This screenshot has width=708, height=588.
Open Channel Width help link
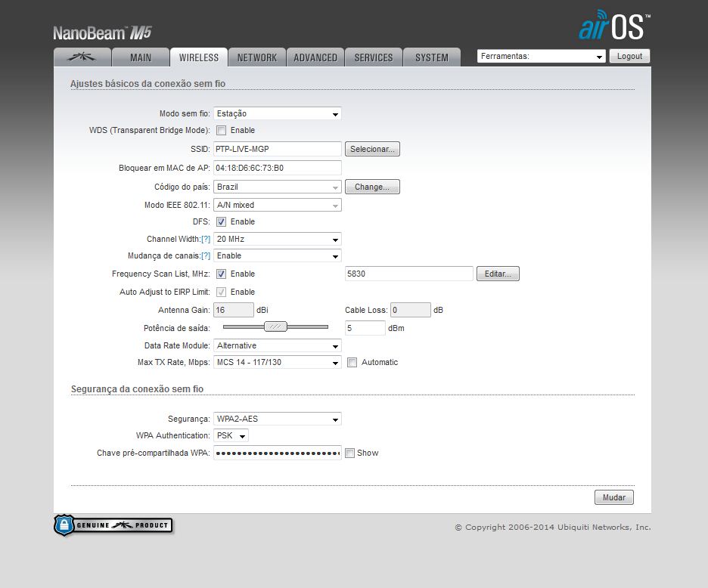[206, 239]
